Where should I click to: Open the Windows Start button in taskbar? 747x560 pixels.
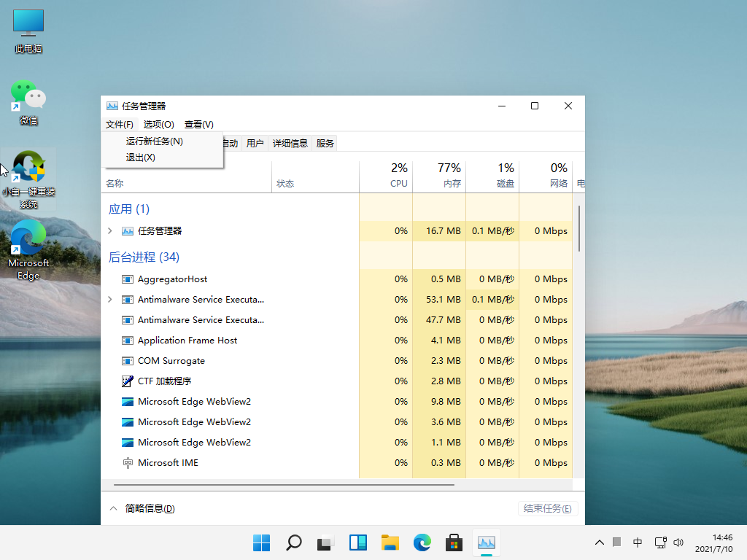(261, 542)
